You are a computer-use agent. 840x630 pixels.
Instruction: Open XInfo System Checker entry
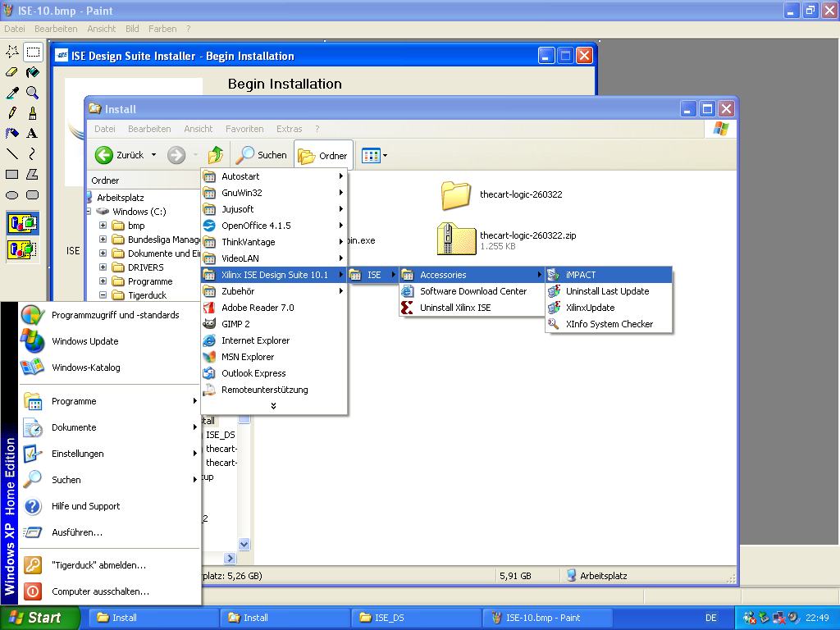(x=609, y=324)
